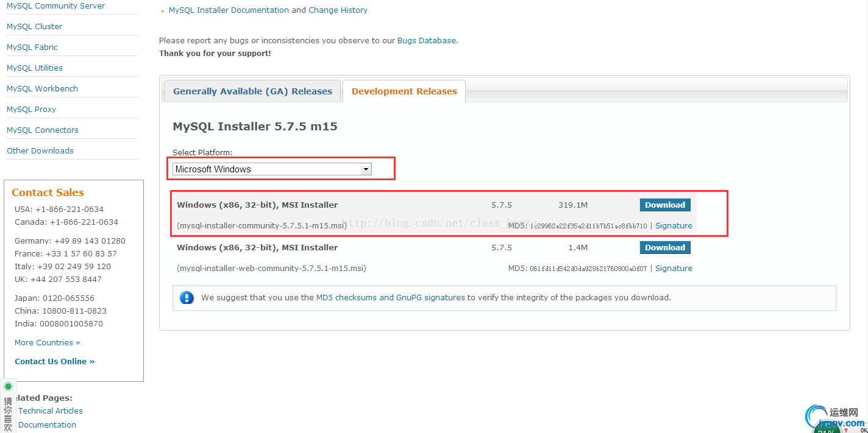Open Signature for web-community installer

[674, 269]
